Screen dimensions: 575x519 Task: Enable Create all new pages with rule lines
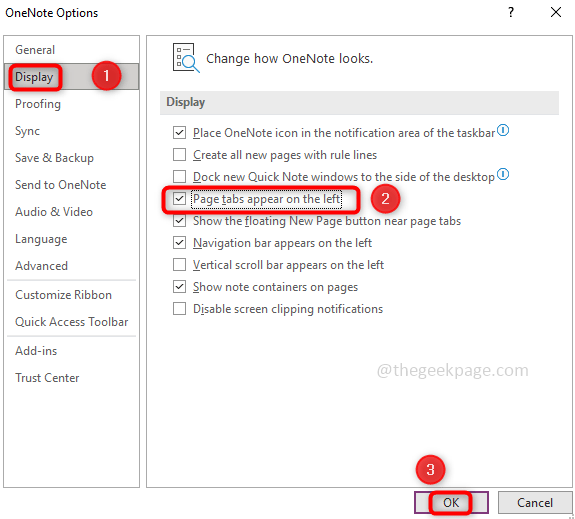point(179,155)
